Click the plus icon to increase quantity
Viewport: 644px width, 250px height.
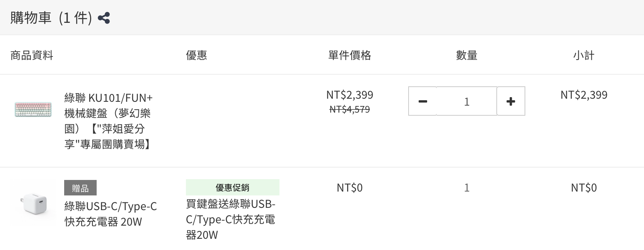(x=511, y=101)
